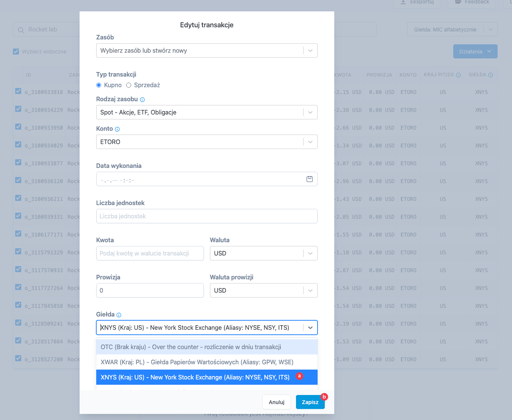Screen dimensions: 512x420
Task: Click the Liczba jednostek input field
Action: [207, 216]
